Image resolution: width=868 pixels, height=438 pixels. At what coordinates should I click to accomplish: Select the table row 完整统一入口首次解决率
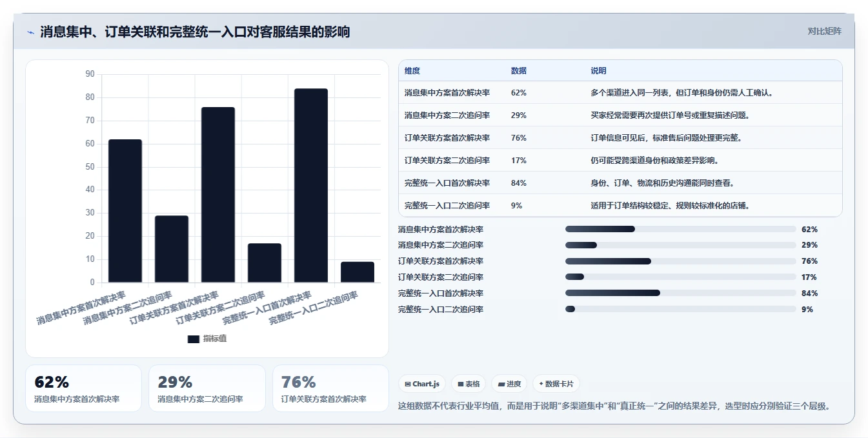620,183
